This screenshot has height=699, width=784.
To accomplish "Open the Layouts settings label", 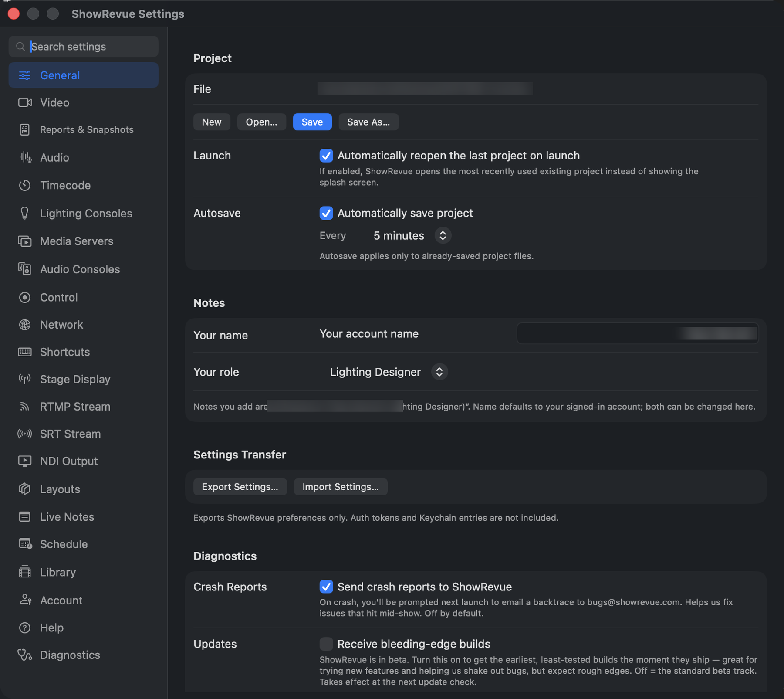I will (60, 489).
